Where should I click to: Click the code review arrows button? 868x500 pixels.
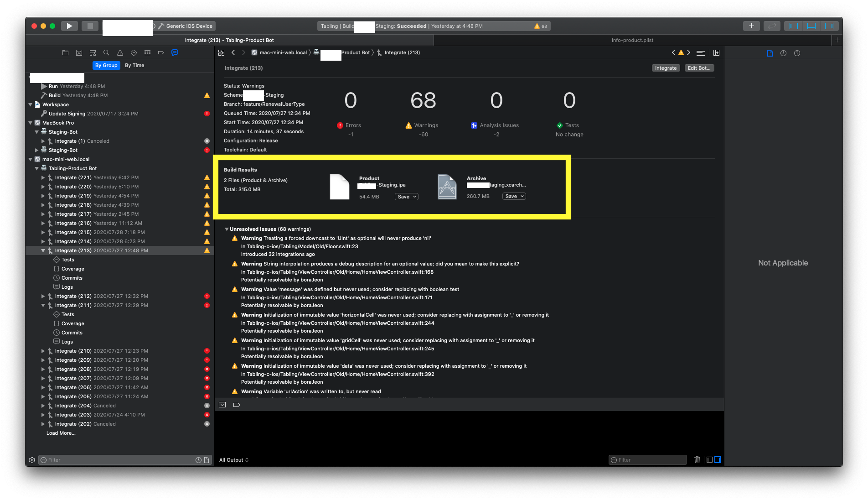(x=772, y=26)
